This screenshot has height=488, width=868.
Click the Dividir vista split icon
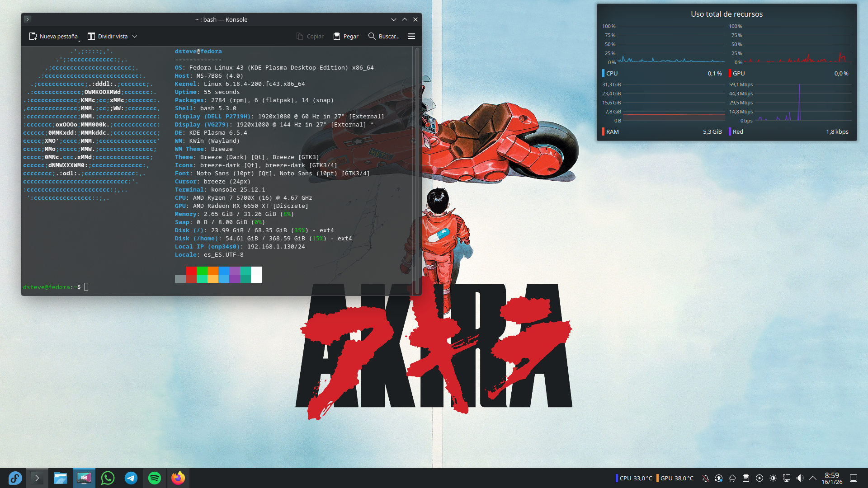click(91, 36)
